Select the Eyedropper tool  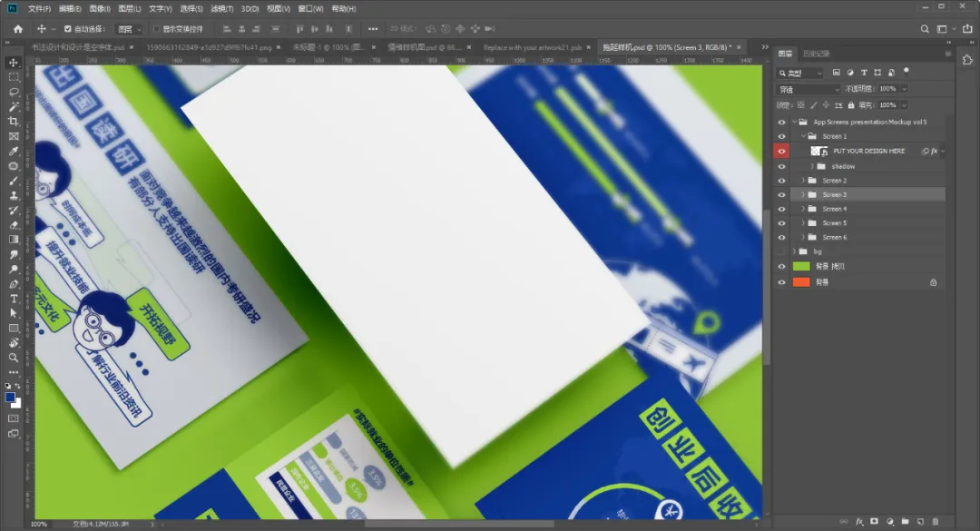pyautogui.click(x=13, y=152)
